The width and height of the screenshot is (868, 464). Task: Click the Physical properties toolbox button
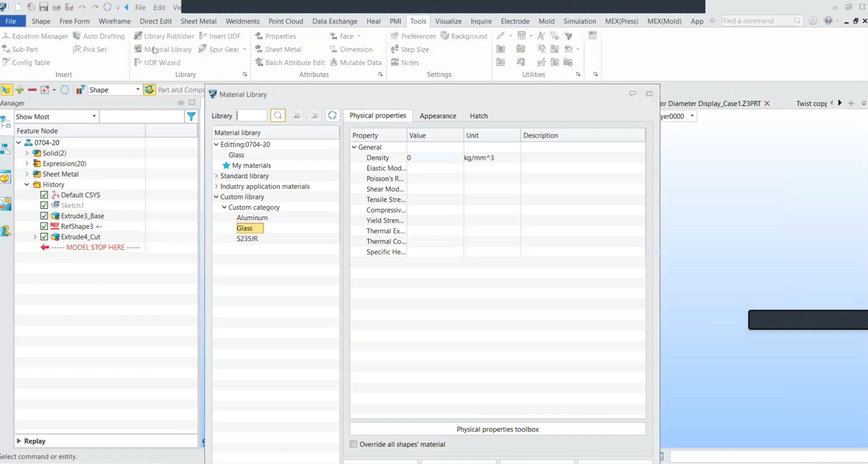497,429
